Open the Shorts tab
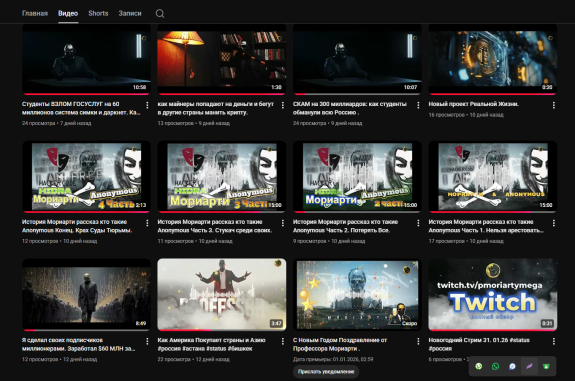This screenshot has width=575, height=381. pyautogui.click(x=98, y=14)
